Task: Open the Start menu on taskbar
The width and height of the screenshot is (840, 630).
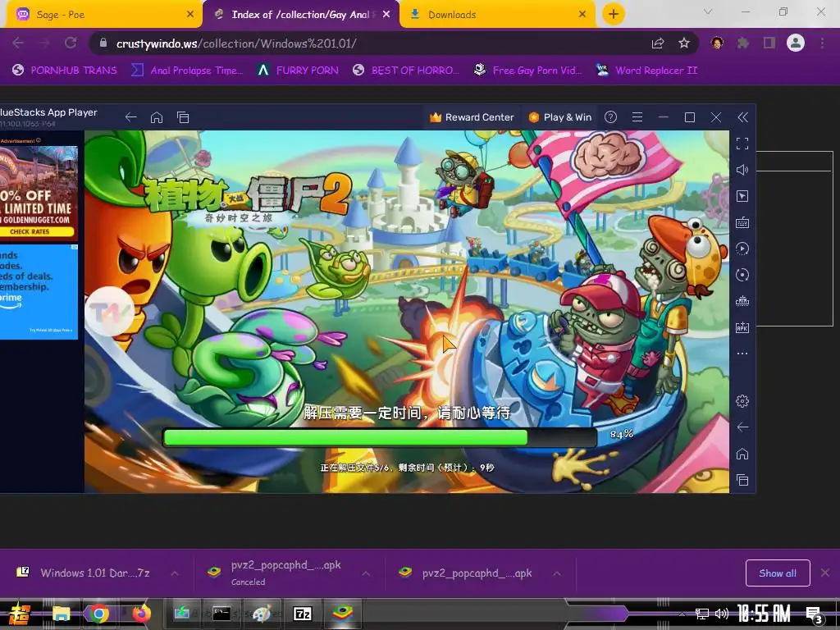Action: point(18,614)
